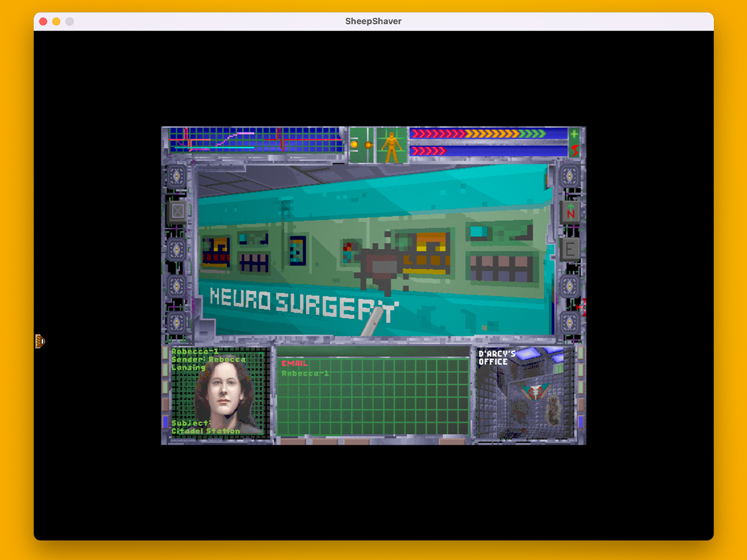Image resolution: width=747 pixels, height=560 pixels.
Task: Click the EMAIL heading in the inventory panel
Action: pyautogui.click(x=294, y=363)
